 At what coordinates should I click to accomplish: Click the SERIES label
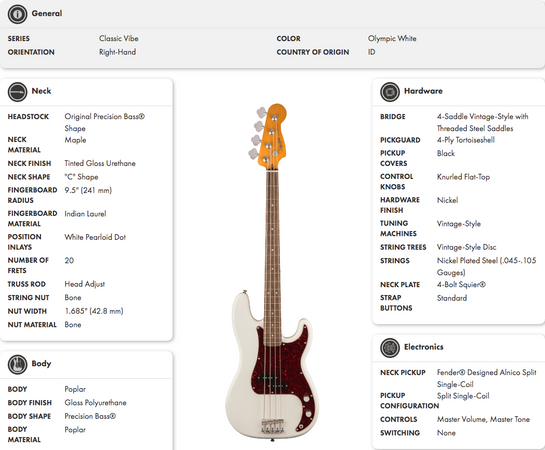[x=19, y=39]
